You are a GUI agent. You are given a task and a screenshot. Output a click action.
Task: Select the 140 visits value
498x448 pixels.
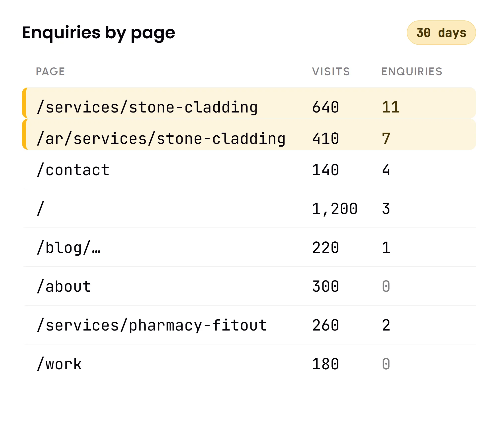[x=326, y=170]
